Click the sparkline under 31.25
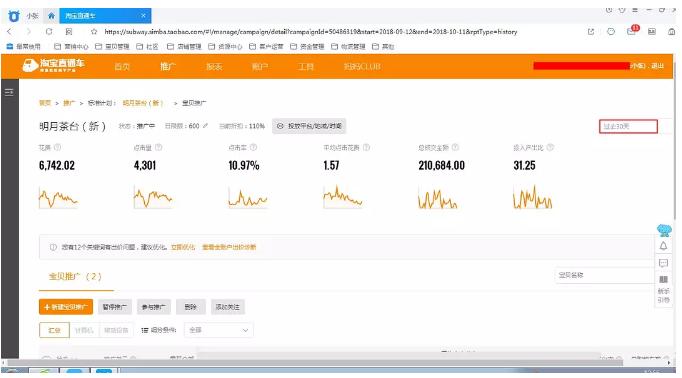The height and width of the screenshot is (378, 682). point(532,198)
